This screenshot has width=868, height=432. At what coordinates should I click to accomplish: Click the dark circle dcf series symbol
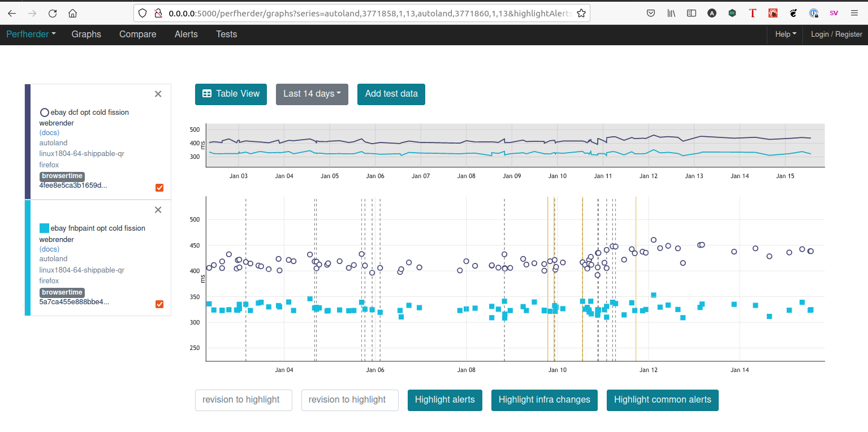click(x=44, y=113)
